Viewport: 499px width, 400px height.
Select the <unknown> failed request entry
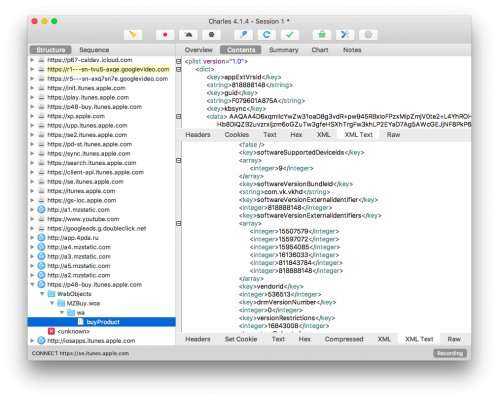click(x=73, y=331)
